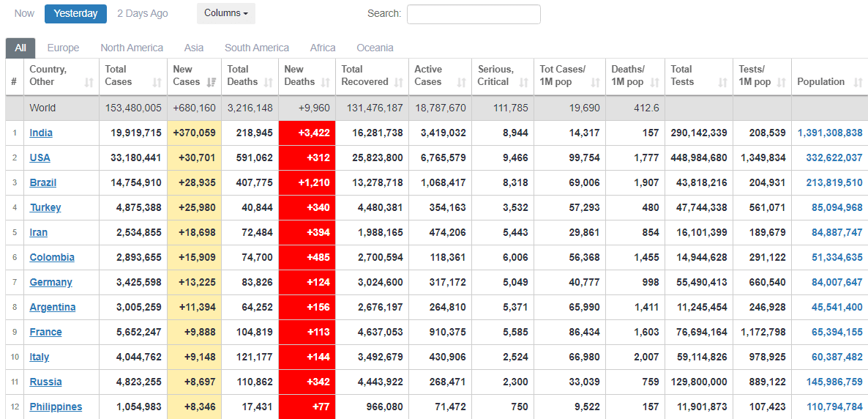Open the Brazil country link

coord(43,182)
